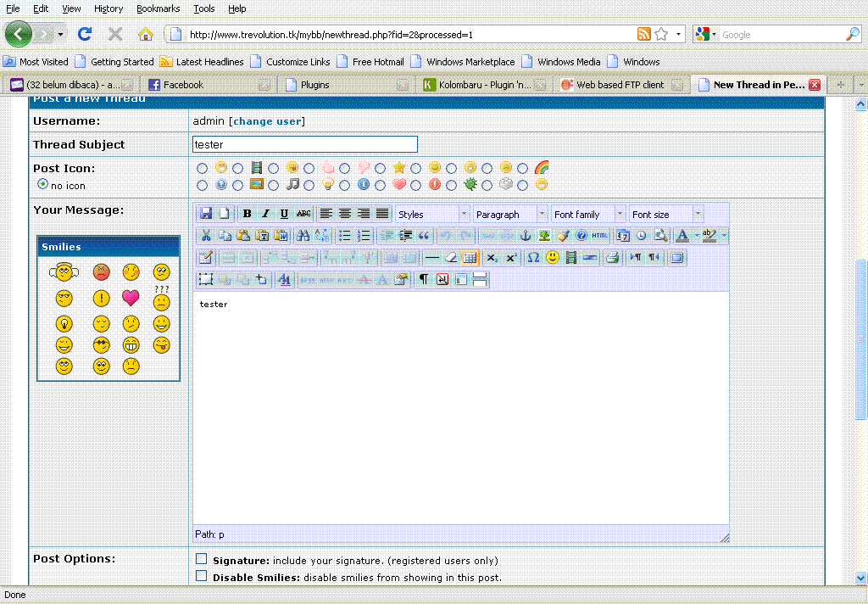Screen dimensions: 868x604
Task: Click the Thread Subject input field
Action: [x=305, y=144]
